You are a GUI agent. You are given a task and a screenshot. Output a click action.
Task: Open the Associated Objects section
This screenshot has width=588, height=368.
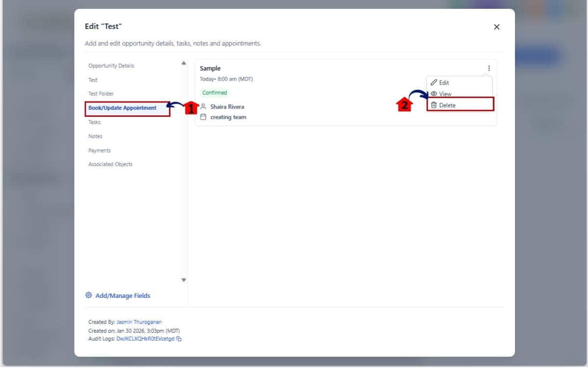click(x=110, y=164)
